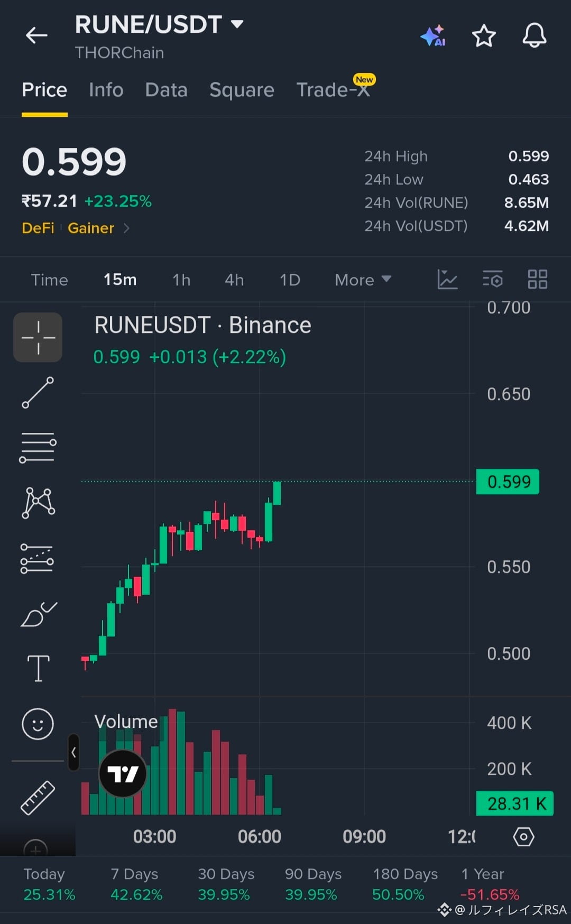The width and height of the screenshot is (571, 924).
Task: Click the THORChain subtitle
Action: 119,53
